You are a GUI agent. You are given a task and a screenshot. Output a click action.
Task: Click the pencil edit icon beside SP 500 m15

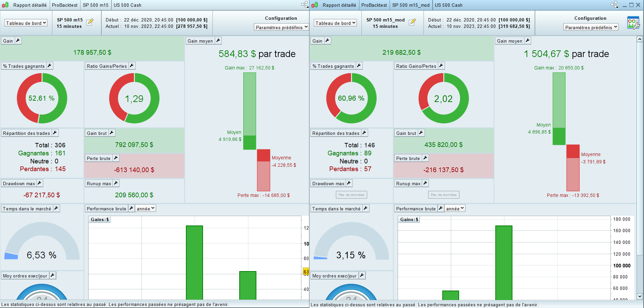pos(90,22)
